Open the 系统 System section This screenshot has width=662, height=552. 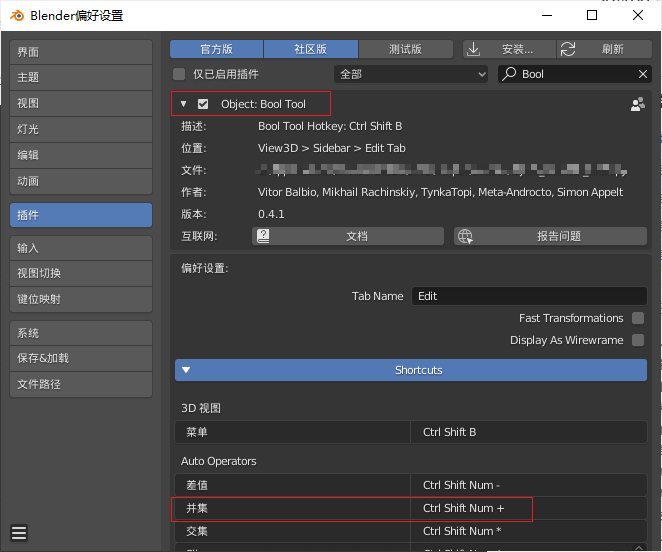click(x=81, y=333)
